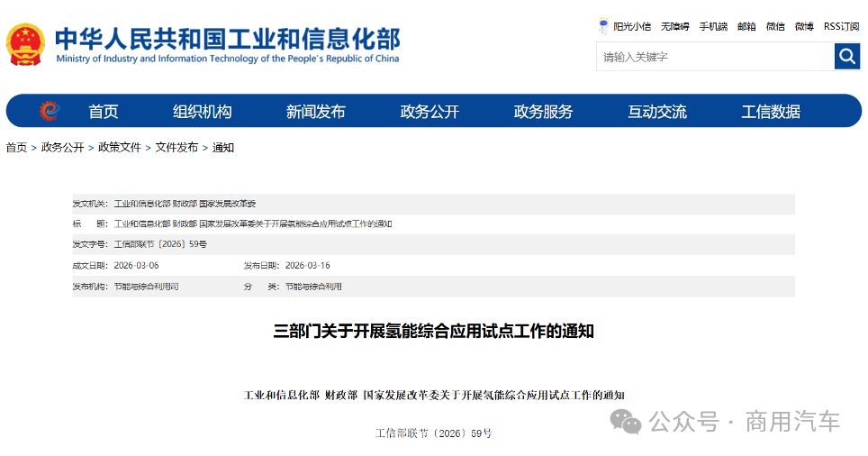Open the 工信数据 menu item

(771, 112)
